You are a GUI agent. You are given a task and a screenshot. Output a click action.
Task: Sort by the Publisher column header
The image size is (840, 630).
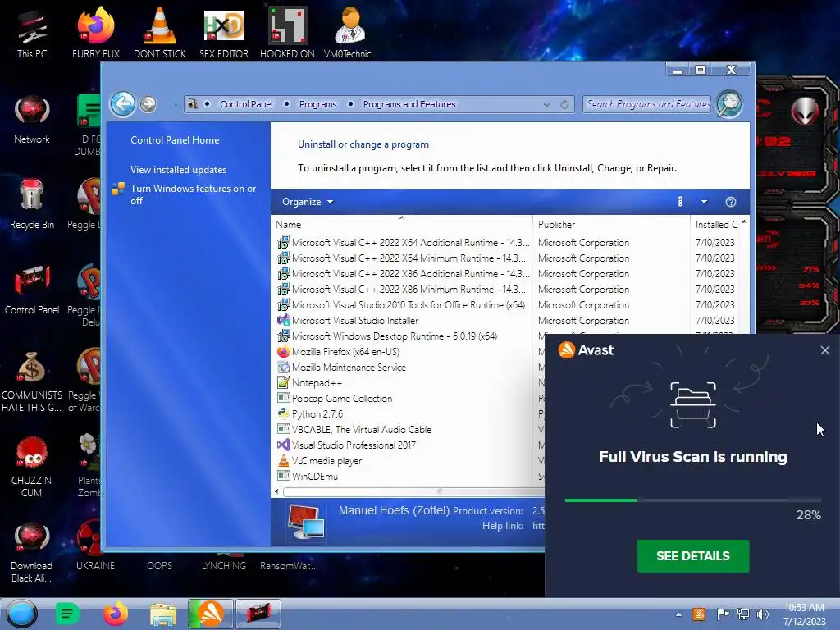point(611,225)
